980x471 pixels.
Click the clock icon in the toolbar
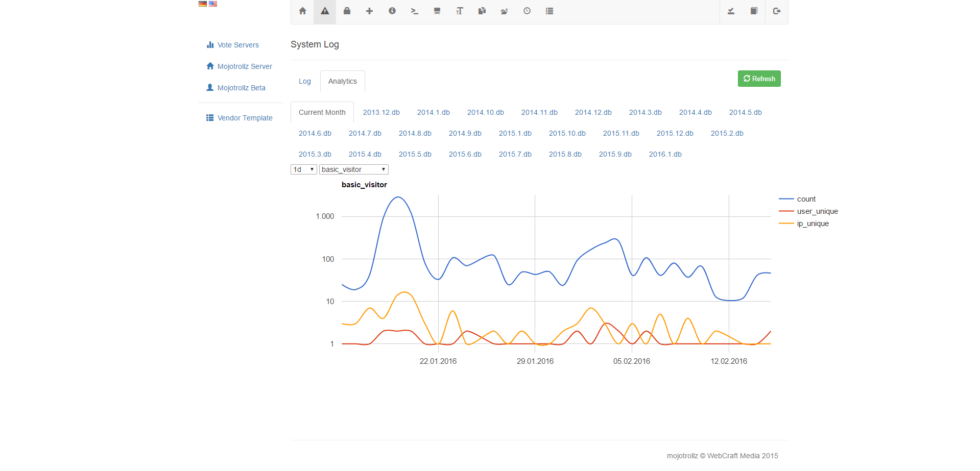click(527, 11)
